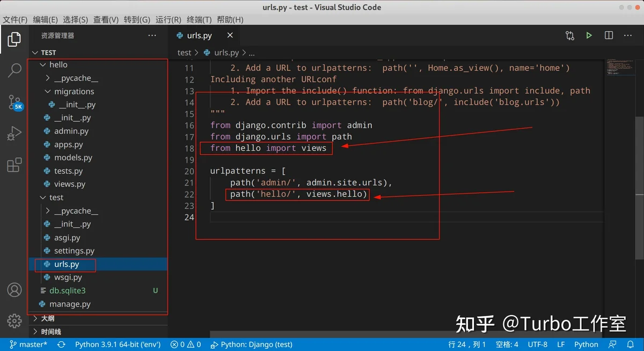644x351 pixels.
Task: Place cursor on empty line 24
Action: [x=406, y=217]
